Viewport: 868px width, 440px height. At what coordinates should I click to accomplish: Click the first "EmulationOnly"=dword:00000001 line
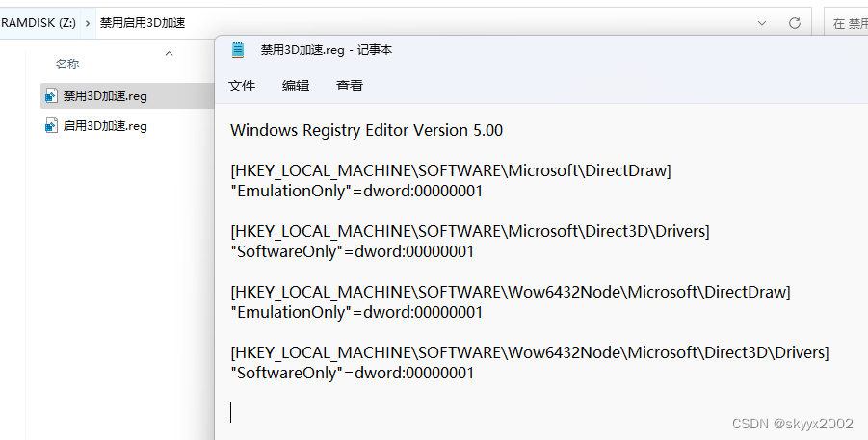(x=356, y=191)
